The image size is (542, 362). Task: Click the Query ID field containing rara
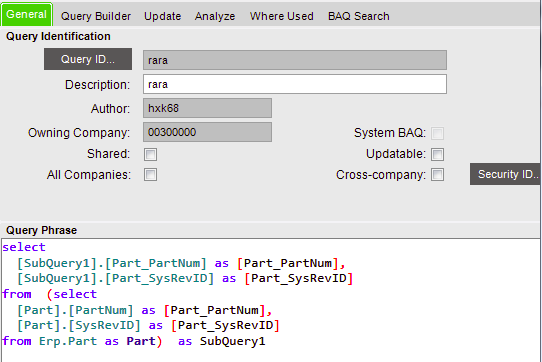tap(295, 60)
